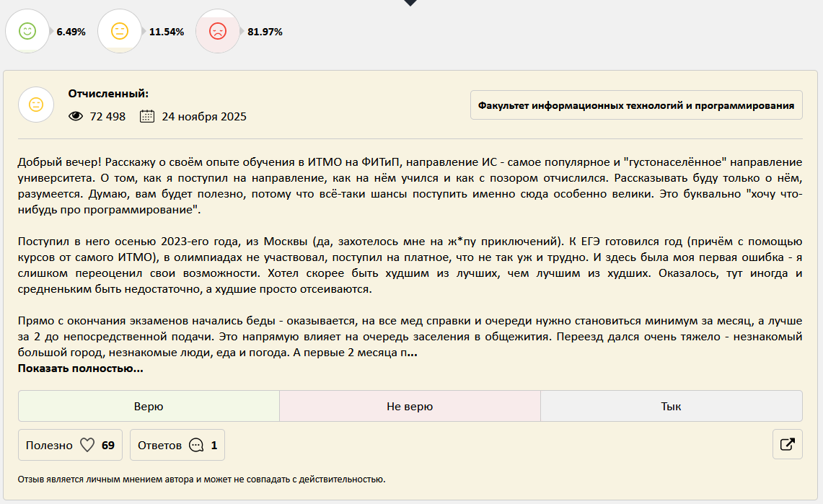Screen dimensions: 823x504
Task: Click the red sad face rating icon
Action: click(218, 32)
